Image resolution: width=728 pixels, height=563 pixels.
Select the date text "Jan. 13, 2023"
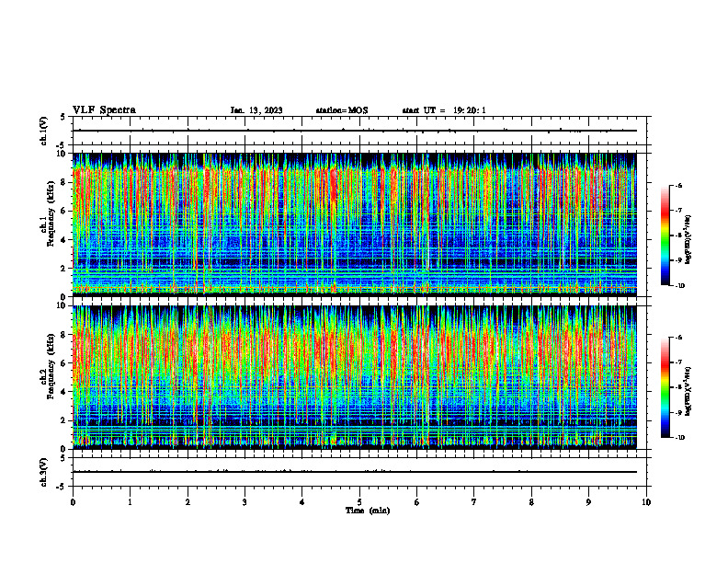click(256, 110)
